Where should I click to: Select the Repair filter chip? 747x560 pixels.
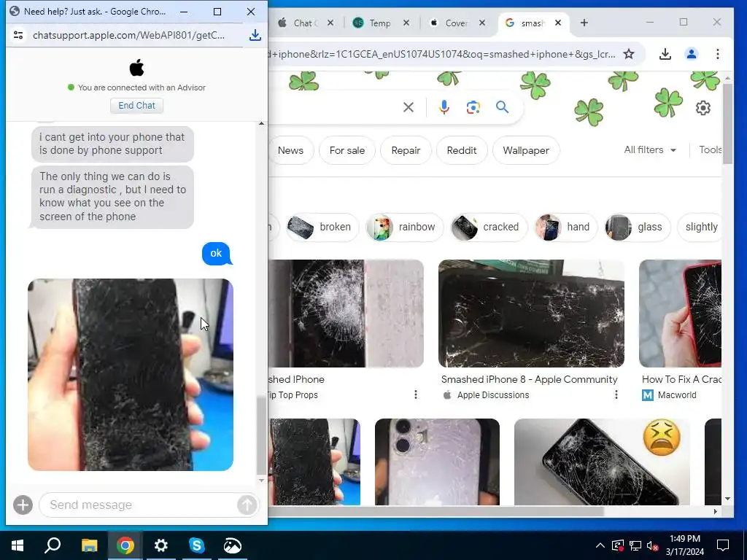[406, 150]
